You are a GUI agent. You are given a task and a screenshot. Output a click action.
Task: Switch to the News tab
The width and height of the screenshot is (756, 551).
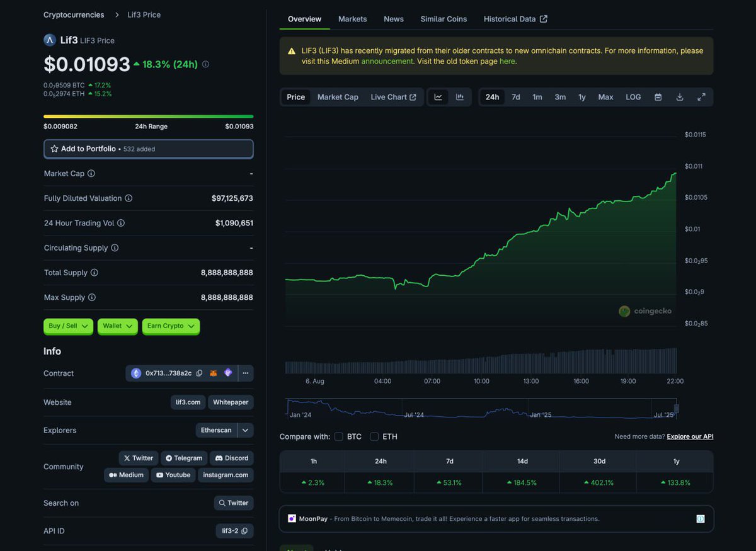pos(394,19)
